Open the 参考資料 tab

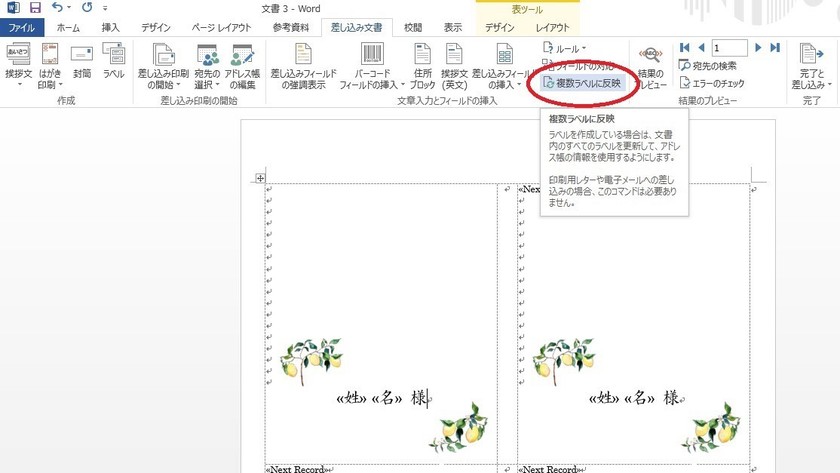[x=291, y=27]
